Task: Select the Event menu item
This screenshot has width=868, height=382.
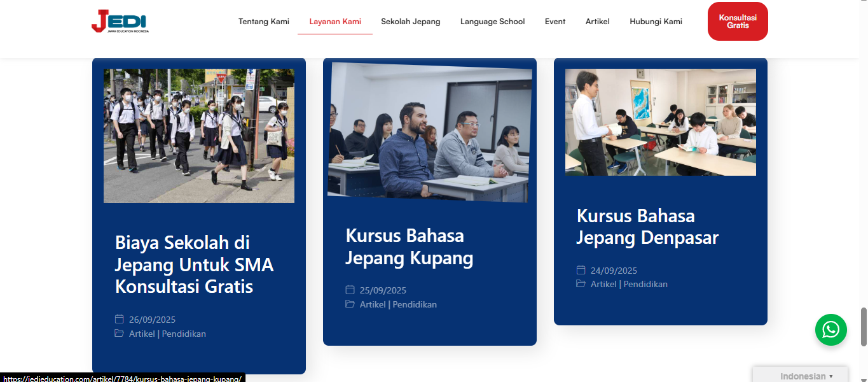Action: tap(555, 21)
